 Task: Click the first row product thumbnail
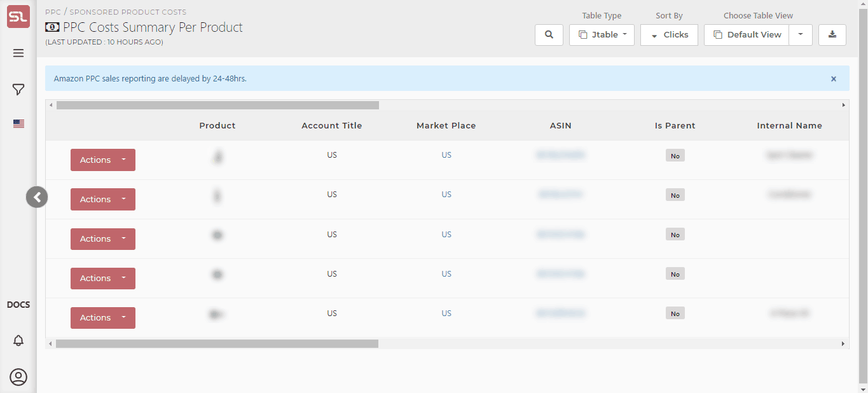point(217,156)
